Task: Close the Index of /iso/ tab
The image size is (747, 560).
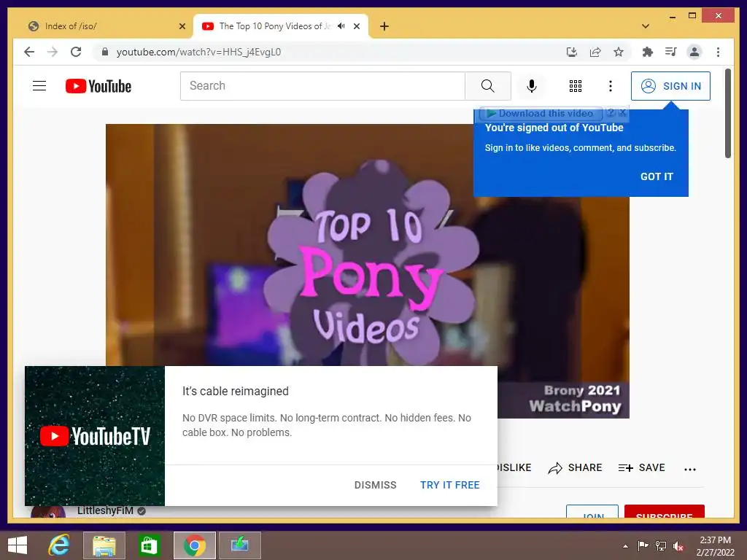Action: point(182,26)
